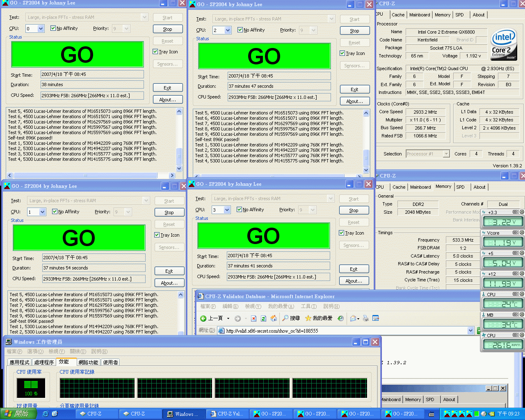Screen dimensions: 525x420
Task: Toggle Tray Icon in CPU 3 SP2004 window
Action: [x=341, y=233]
